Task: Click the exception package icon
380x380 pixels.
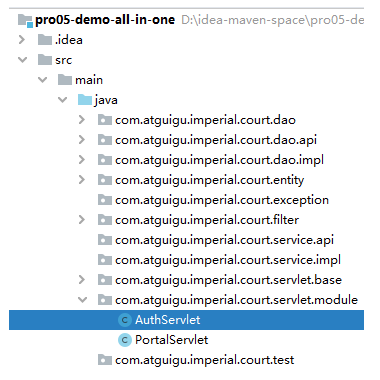Action: [x=105, y=200]
